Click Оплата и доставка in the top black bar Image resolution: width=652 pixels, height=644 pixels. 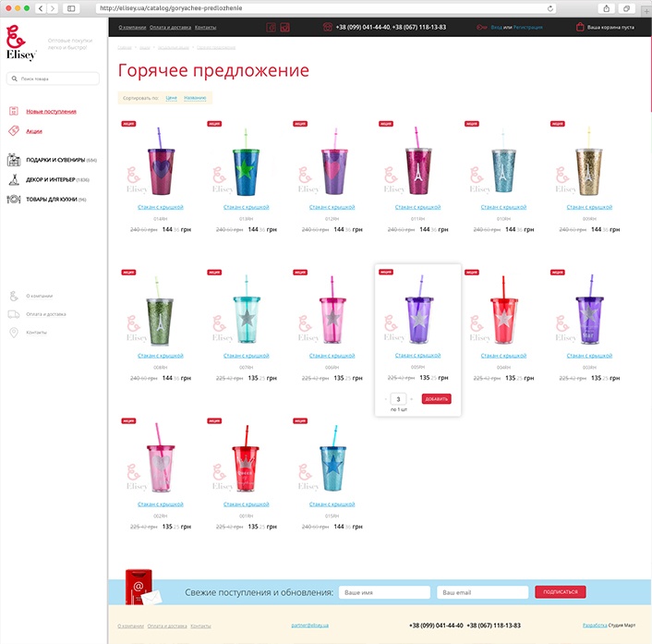171,28
